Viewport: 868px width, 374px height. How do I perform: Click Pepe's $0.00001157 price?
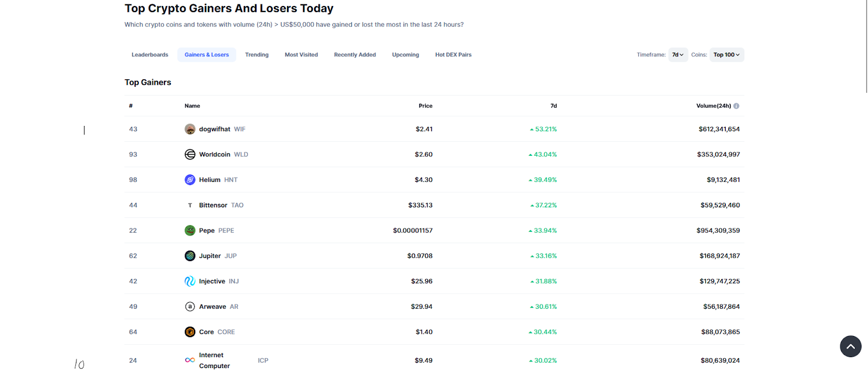pyautogui.click(x=413, y=231)
